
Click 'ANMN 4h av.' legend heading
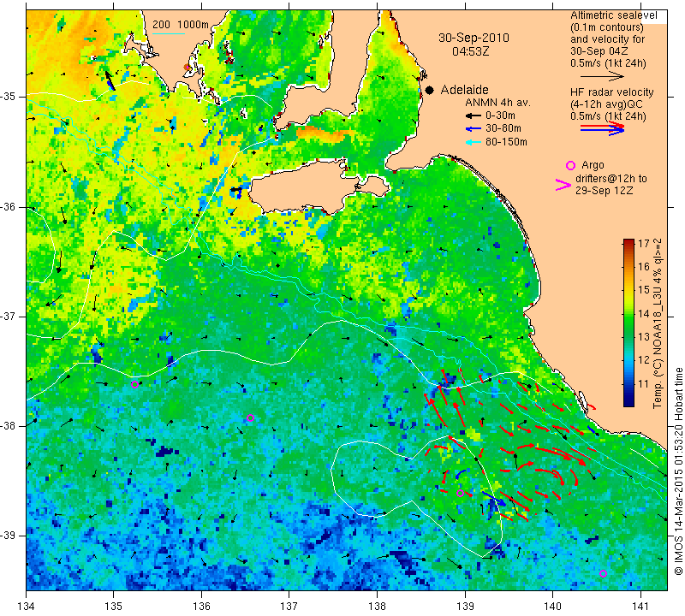[497, 103]
